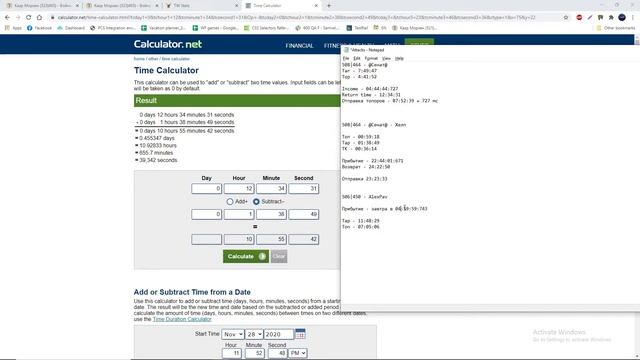Click the second-row Minute field showing 38

(271, 214)
